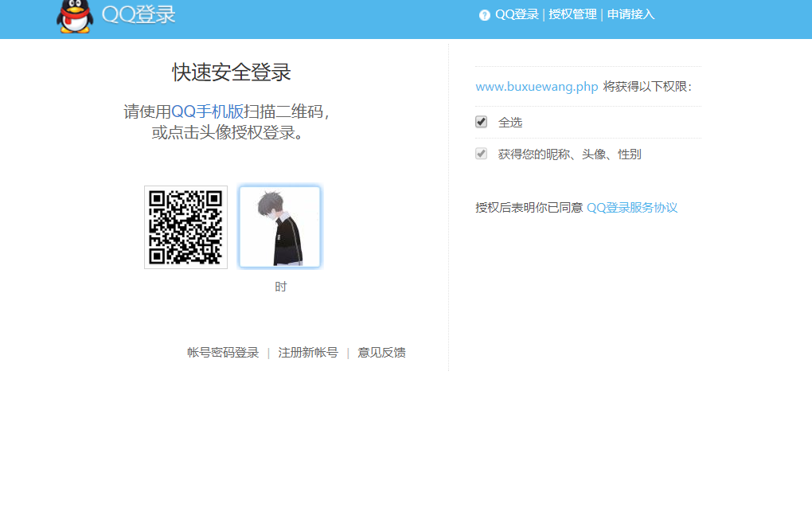Visit www.buxuewang.php link
The image size is (812, 508).
(x=537, y=87)
